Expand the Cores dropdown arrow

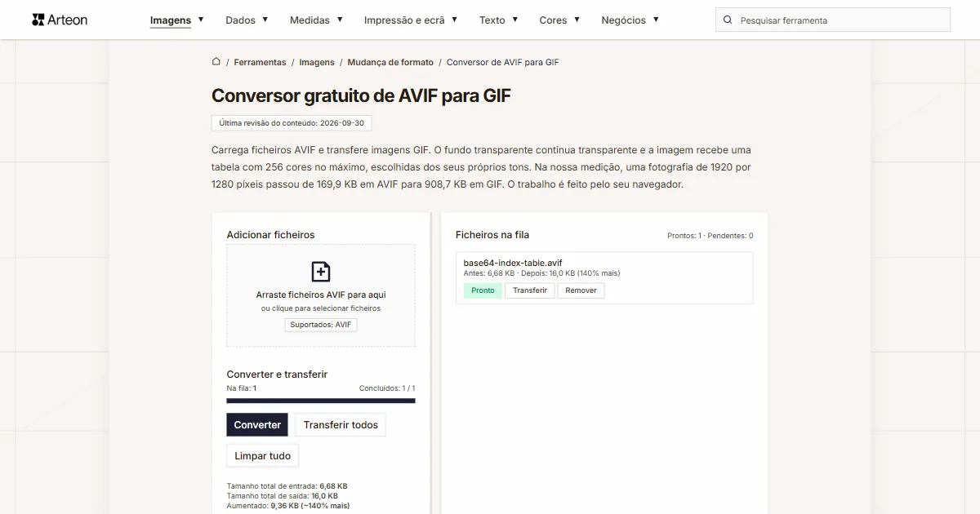pos(577,20)
